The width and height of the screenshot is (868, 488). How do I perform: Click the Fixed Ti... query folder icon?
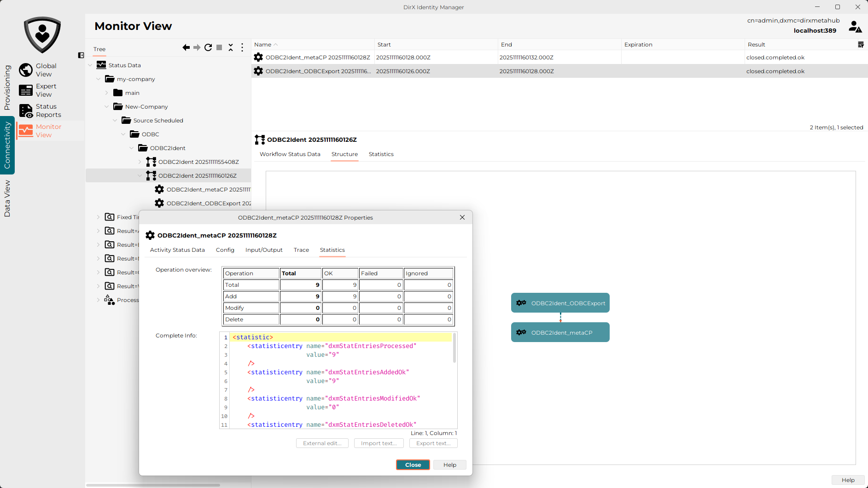[110, 217]
